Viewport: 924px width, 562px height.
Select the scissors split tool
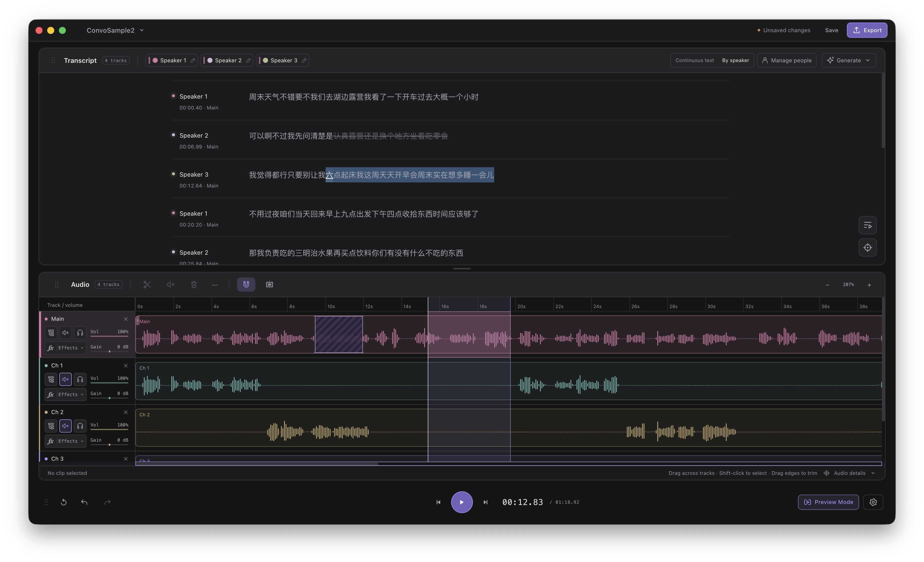pyautogui.click(x=147, y=285)
